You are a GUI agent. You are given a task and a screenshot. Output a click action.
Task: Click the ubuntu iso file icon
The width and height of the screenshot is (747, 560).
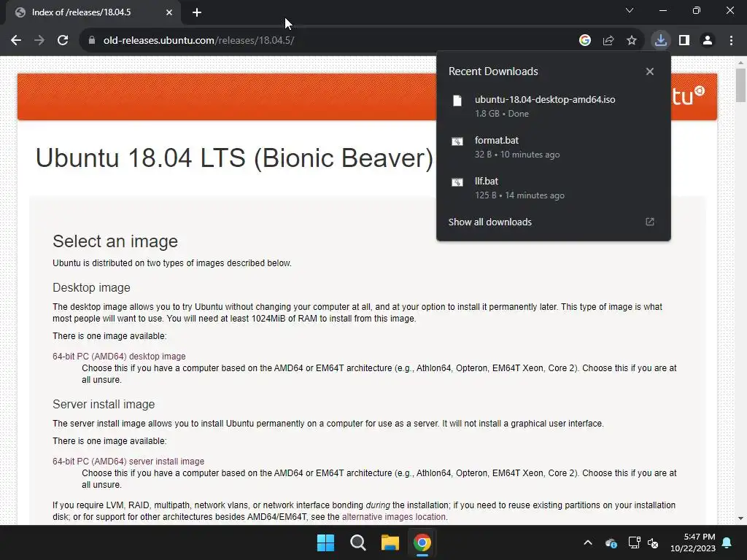tap(457, 101)
